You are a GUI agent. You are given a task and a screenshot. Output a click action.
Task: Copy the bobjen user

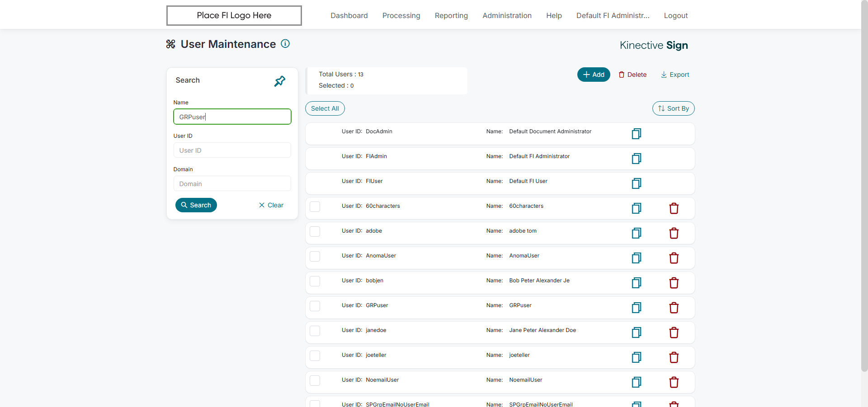click(637, 283)
